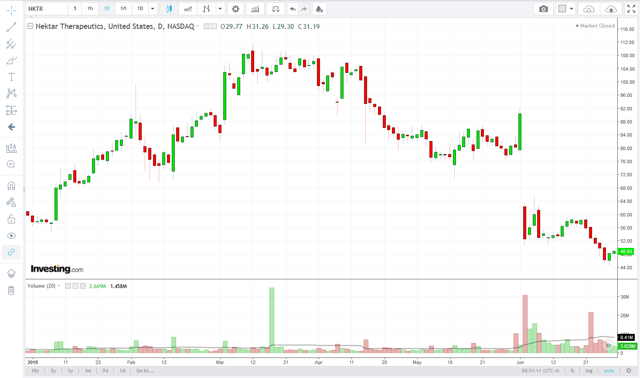This screenshot has width=640, height=378.
Task: Select the 5 minute interval
Action: (75, 9)
